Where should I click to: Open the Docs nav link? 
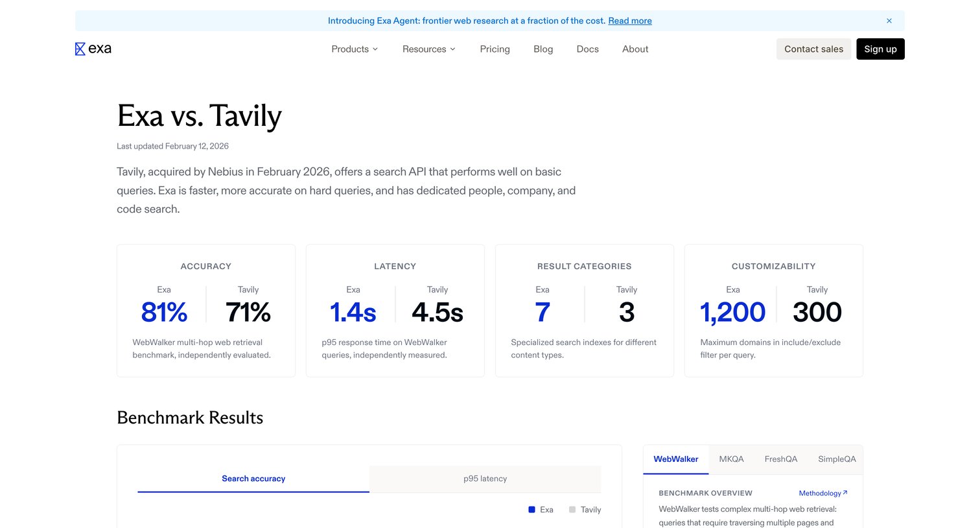click(588, 49)
